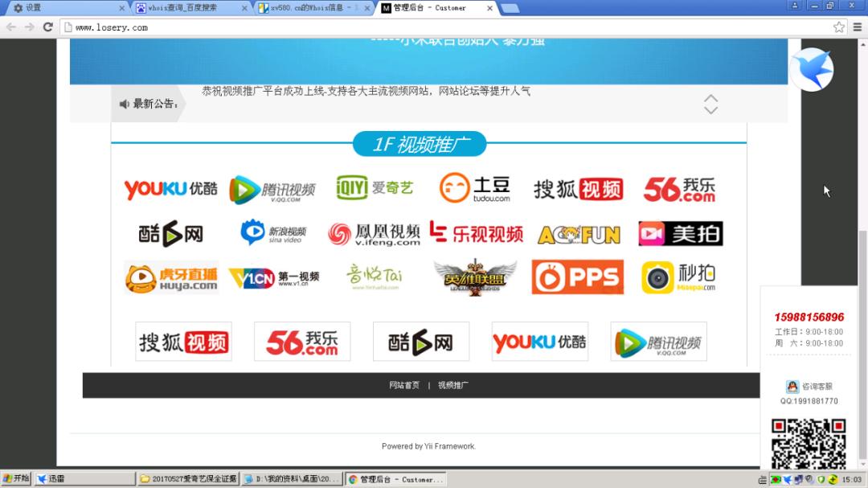Select the PPS orange logo

577,277
